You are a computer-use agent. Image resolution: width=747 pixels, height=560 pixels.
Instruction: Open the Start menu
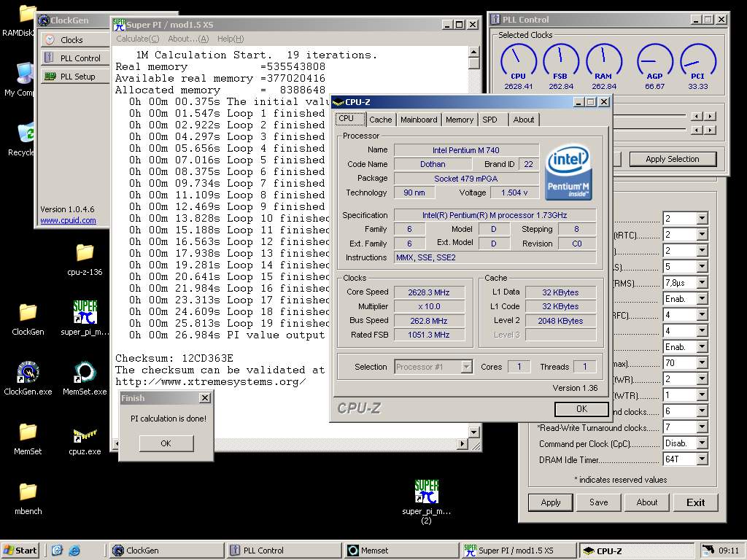(20, 551)
